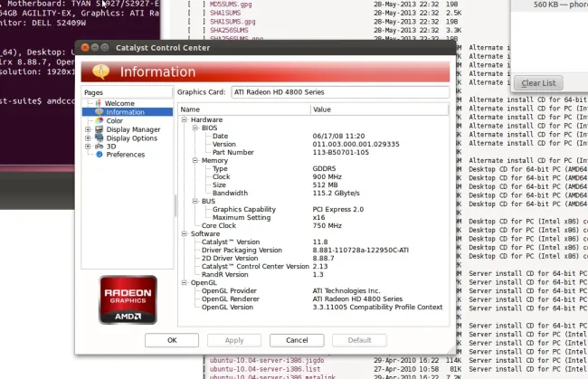
Task: Open the SHA256SUMS link in browser
Action: point(229,31)
